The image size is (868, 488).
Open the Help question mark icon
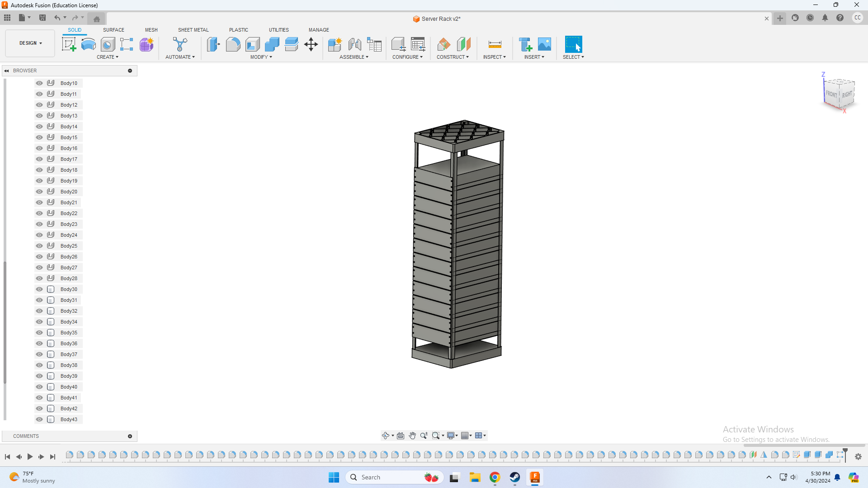(x=840, y=18)
